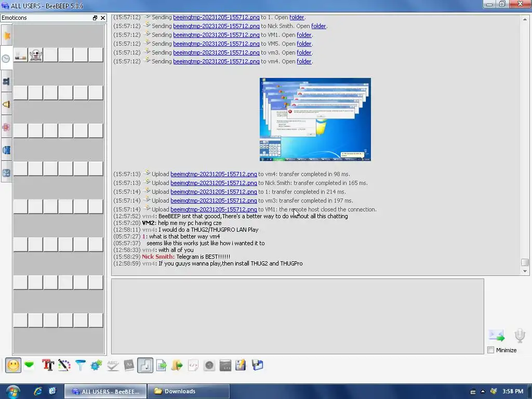Click the message input text area
Image resolution: width=532 pixels, height=399 pixels.
point(298,316)
